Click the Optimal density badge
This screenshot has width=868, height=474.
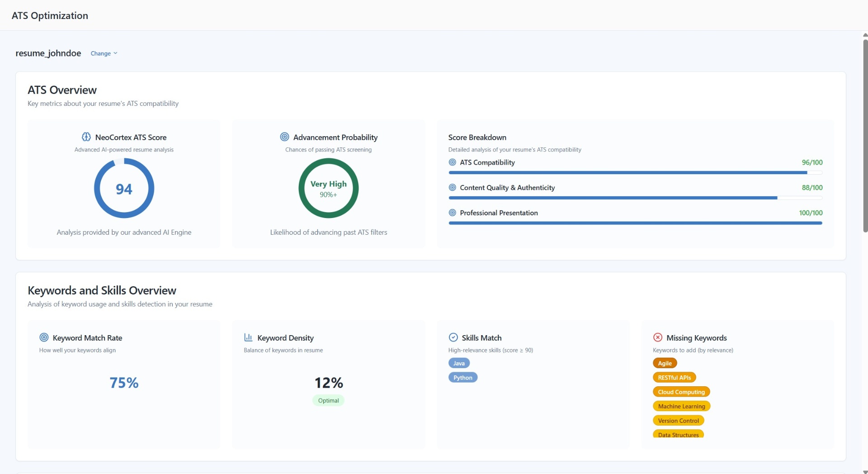tap(328, 400)
